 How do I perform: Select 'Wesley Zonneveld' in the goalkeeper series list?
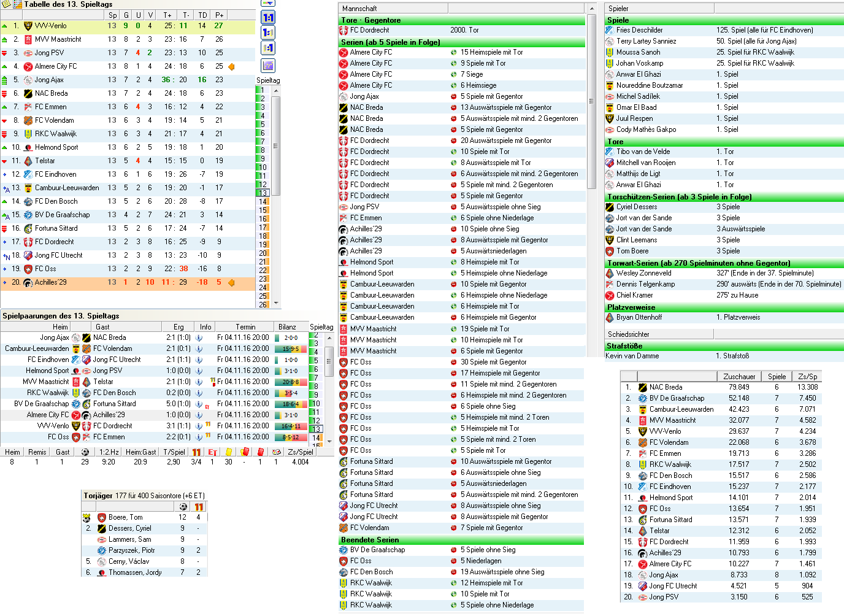coord(724,273)
